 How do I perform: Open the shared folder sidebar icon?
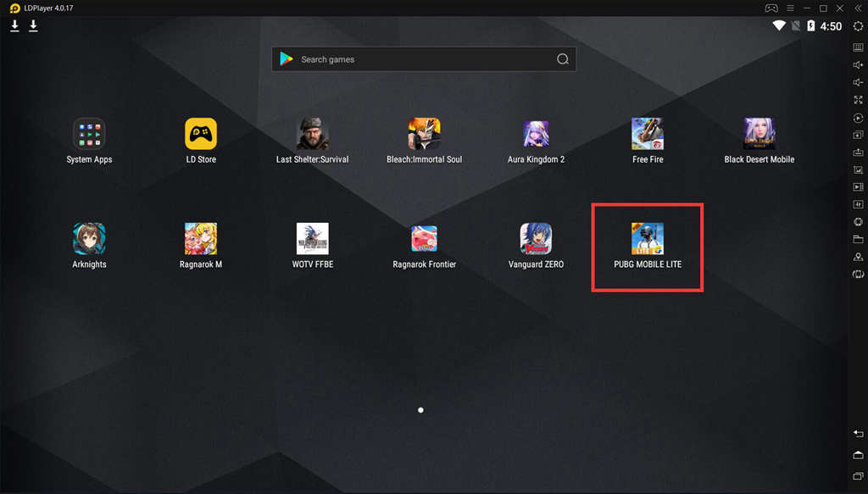[x=858, y=240]
